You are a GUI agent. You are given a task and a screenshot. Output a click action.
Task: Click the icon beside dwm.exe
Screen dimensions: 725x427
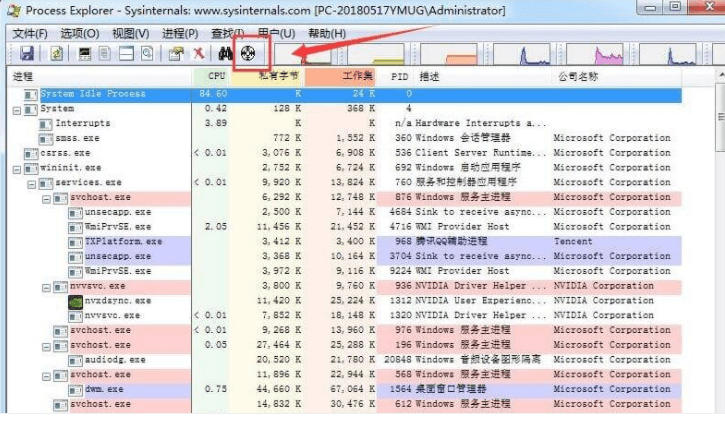click(x=75, y=390)
